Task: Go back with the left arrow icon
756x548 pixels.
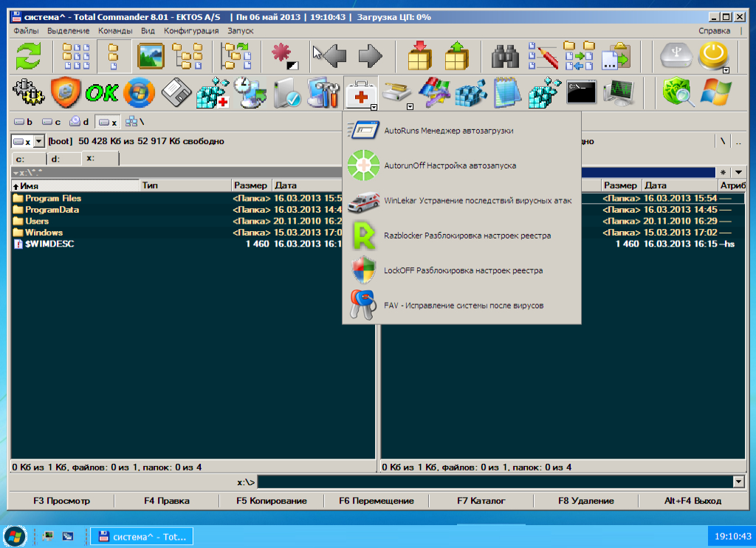Action: tap(334, 56)
